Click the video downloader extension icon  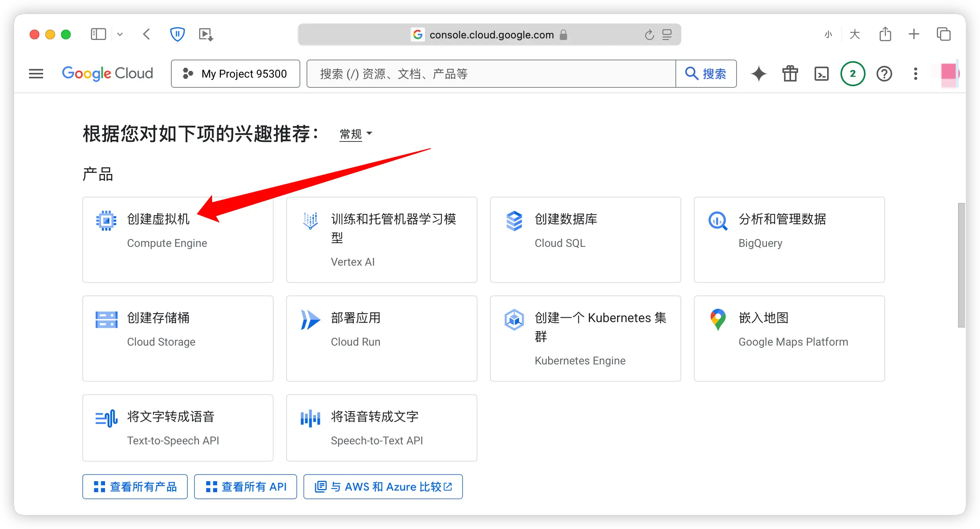(206, 34)
